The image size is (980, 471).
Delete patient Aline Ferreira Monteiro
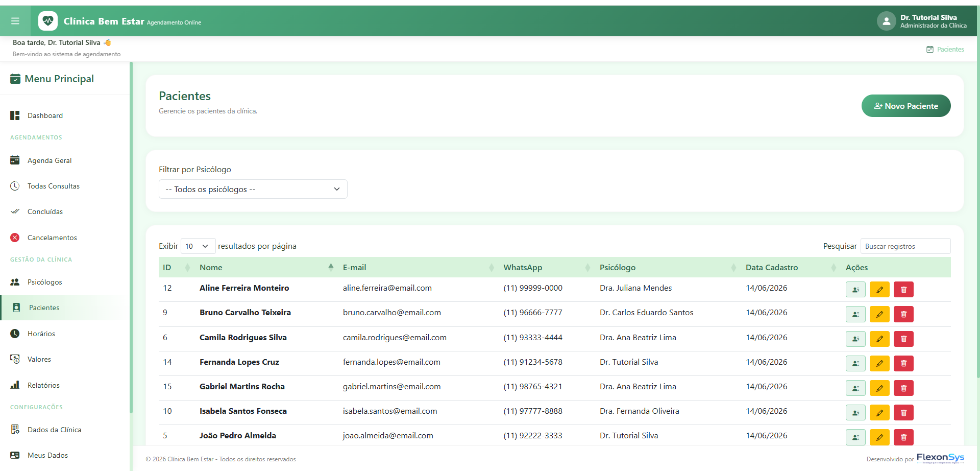tap(903, 290)
